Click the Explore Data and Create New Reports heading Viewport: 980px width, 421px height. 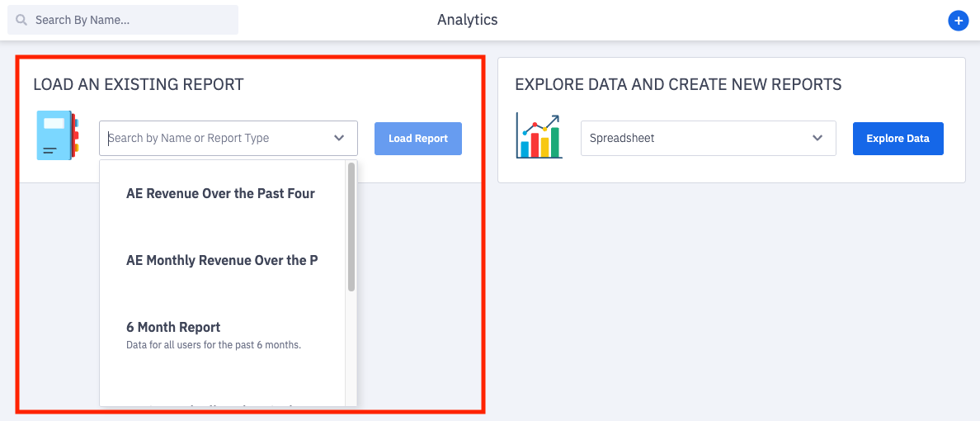pos(678,84)
